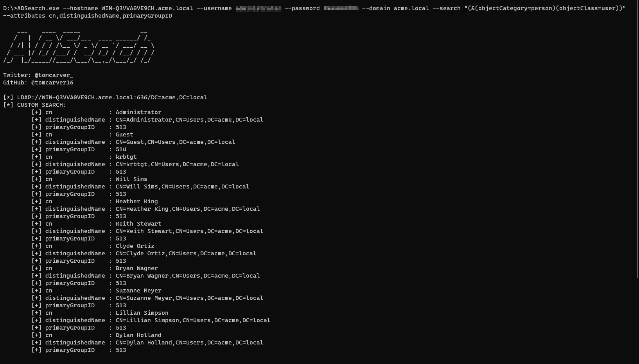Click the cn value Keith Stewart
Viewport: 639px width, 364px height.
point(138,224)
